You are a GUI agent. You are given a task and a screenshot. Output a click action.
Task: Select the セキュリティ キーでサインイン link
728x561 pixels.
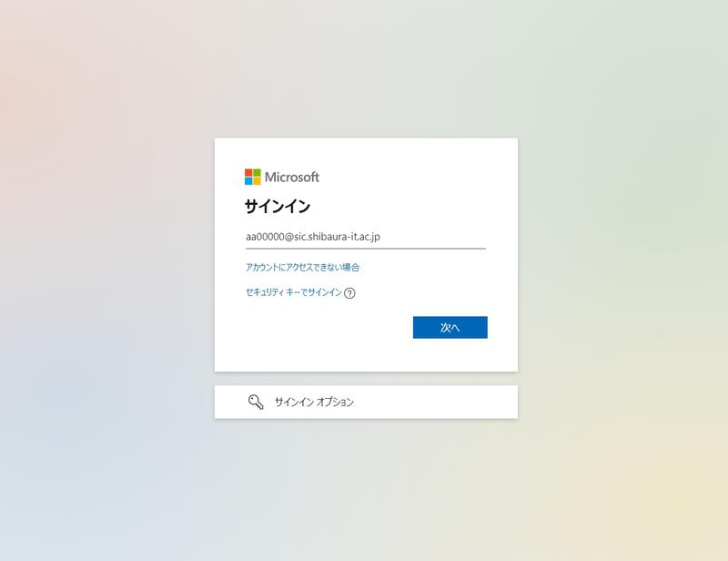pyautogui.click(x=293, y=292)
